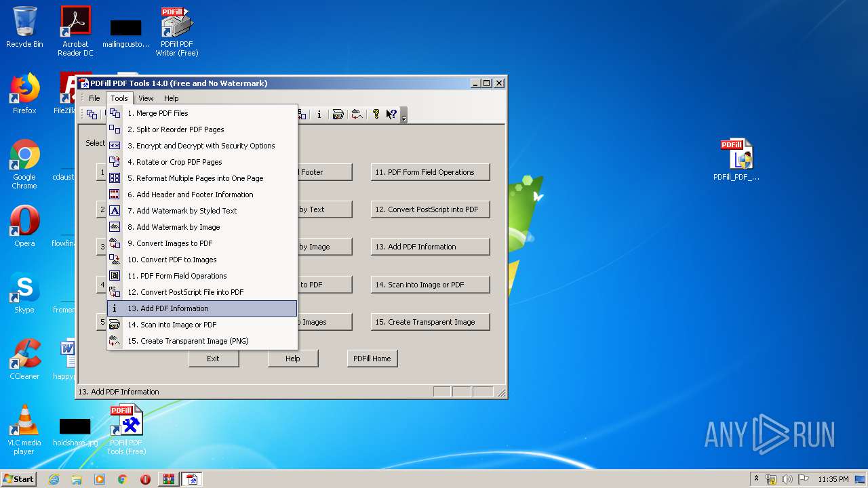Image resolution: width=868 pixels, height=488 pixels.
Task: Open the View menu
Action: [x=146, y=98]
